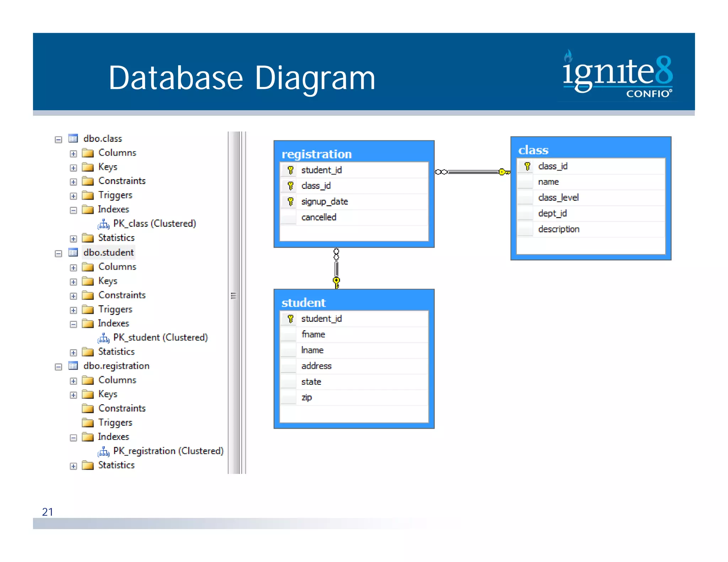Click the yellow key endpoint on class relationship line
The height and width of the screenshot is (562, 728).
tap(503, 172)
